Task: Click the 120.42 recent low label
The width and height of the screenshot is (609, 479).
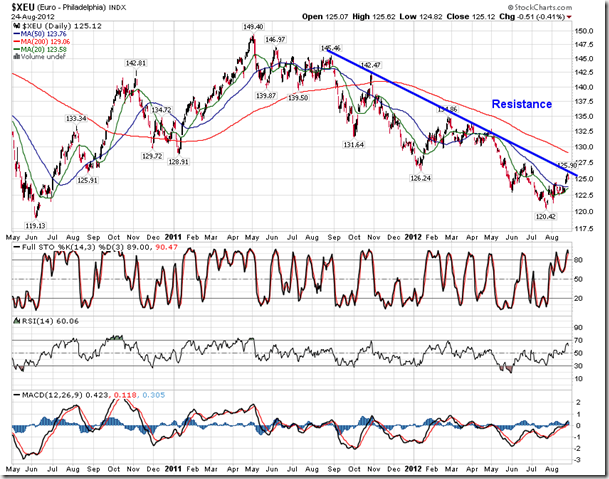Action: pos(544,216)
